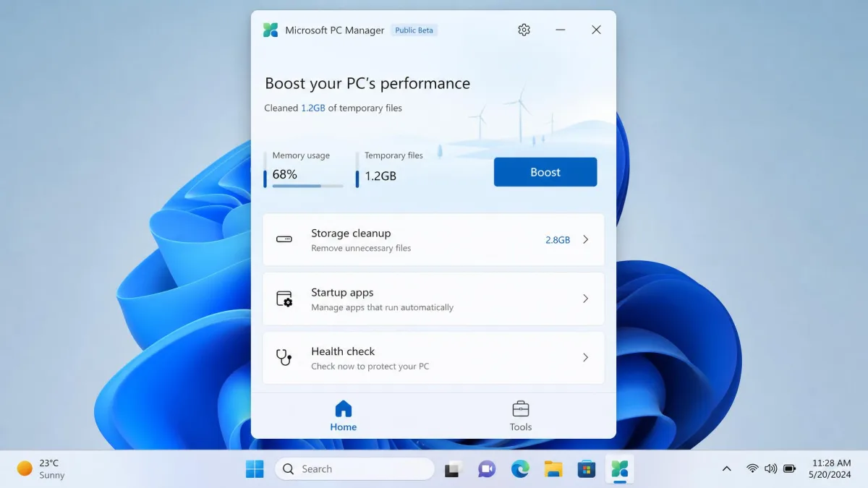Open the Windows Start menu
868x488 pixels.
(255, 469)
